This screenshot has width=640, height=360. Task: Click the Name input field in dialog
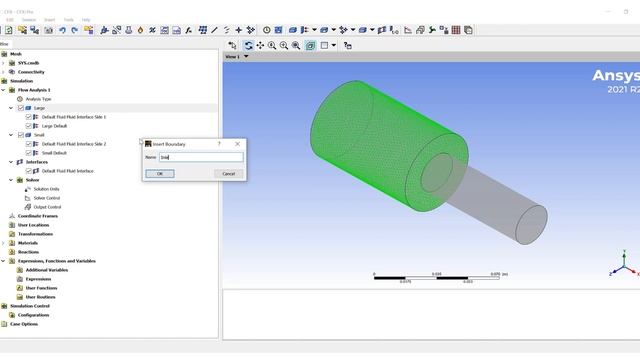click(x=201, y=157)
